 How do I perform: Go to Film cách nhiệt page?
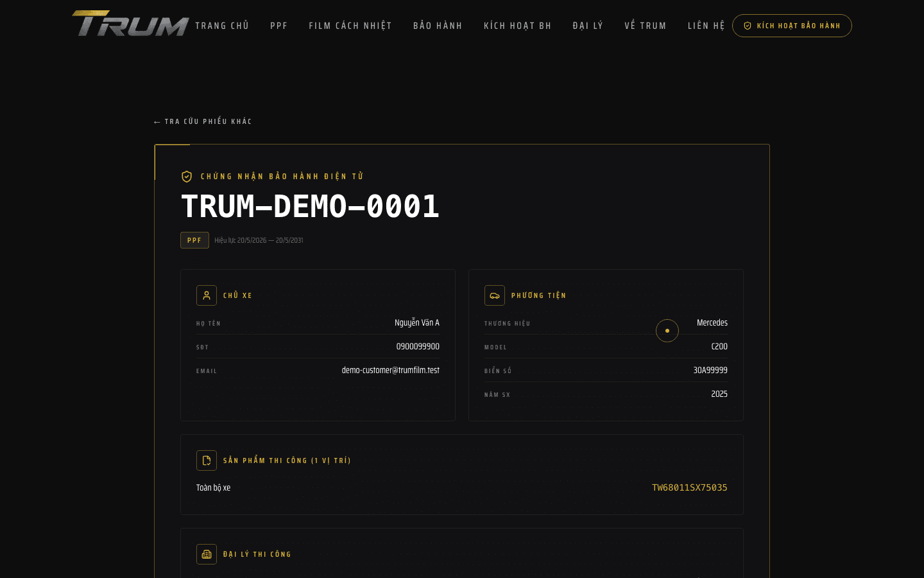(x=350, y=26)
